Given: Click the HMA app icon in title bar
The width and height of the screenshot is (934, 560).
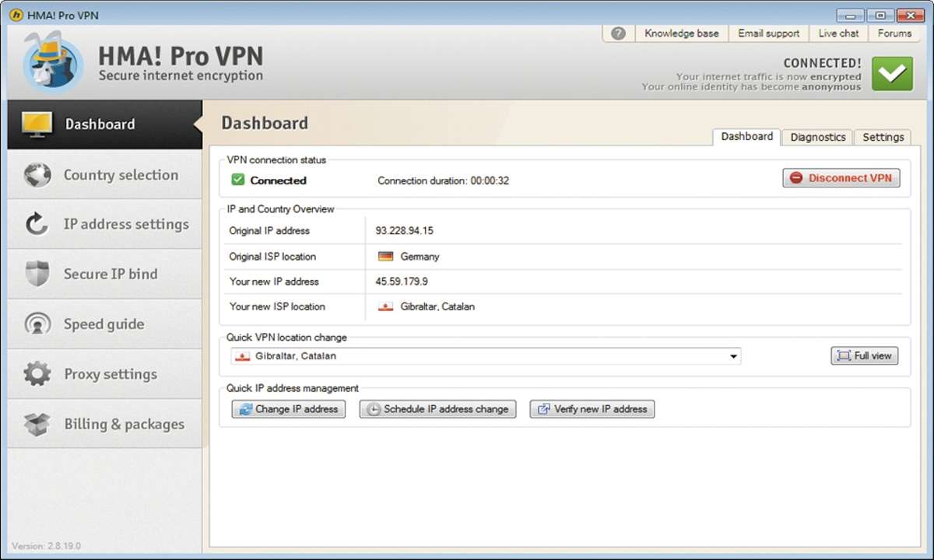Looking at the screenshot, I should tap(16, 15).
